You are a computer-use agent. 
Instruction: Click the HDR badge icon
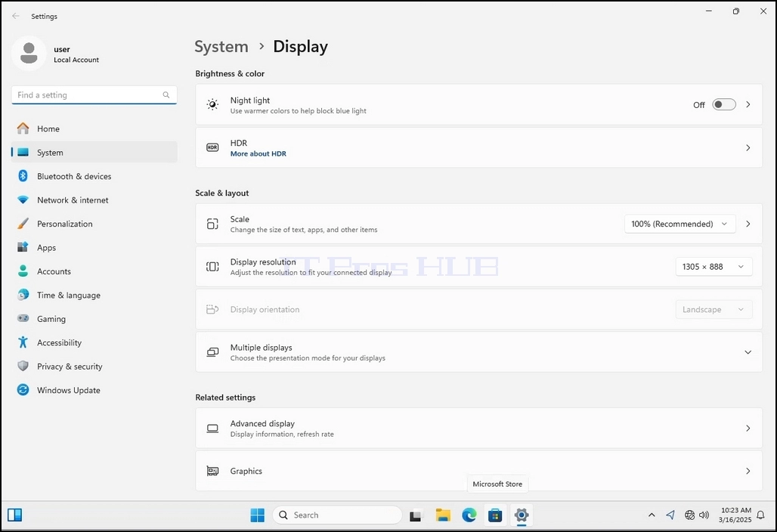click(x=212, y=147)
